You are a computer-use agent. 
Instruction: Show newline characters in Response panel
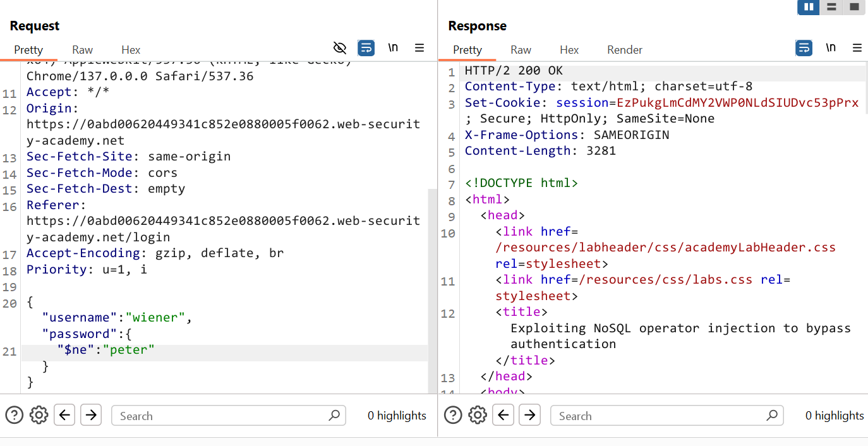tap(831, 48)
